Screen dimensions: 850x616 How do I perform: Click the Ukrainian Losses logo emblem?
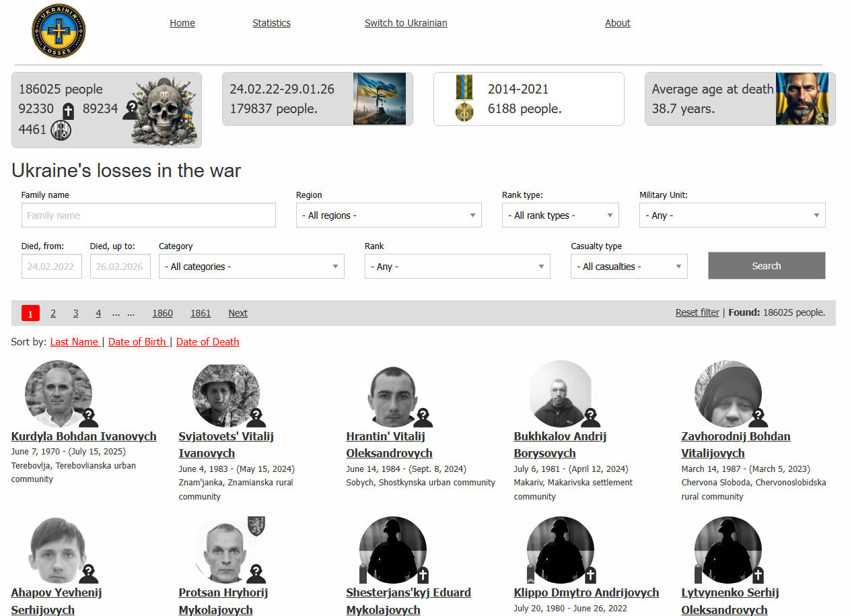coord(59,31)
